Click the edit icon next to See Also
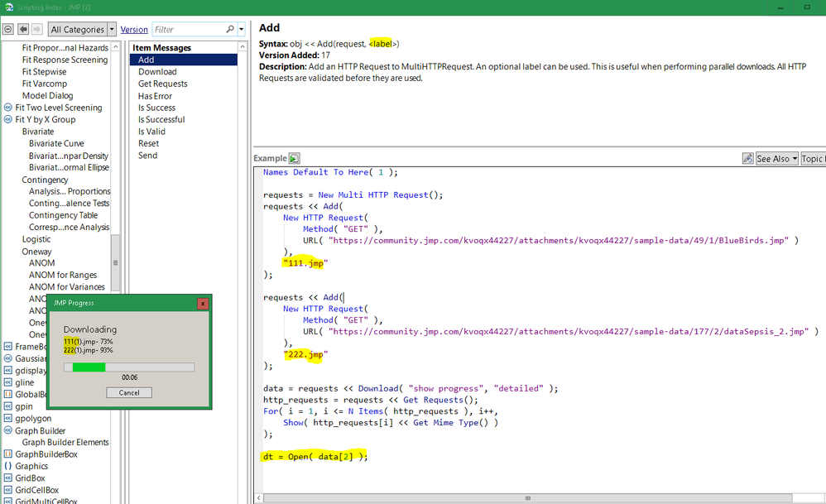Image resolution: width=826 pixels, height=504 pixels. point(749,157)
